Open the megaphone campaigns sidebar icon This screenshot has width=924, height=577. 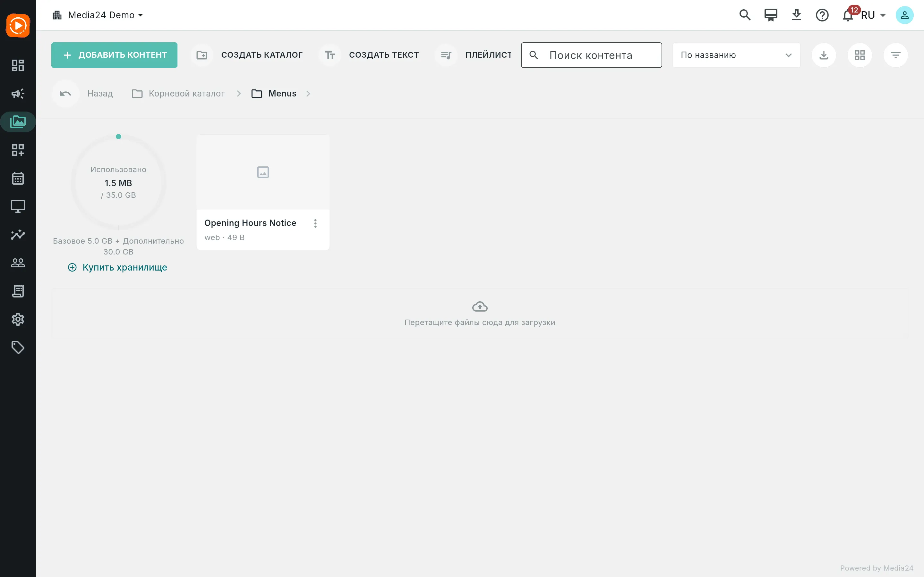point(18,94)
